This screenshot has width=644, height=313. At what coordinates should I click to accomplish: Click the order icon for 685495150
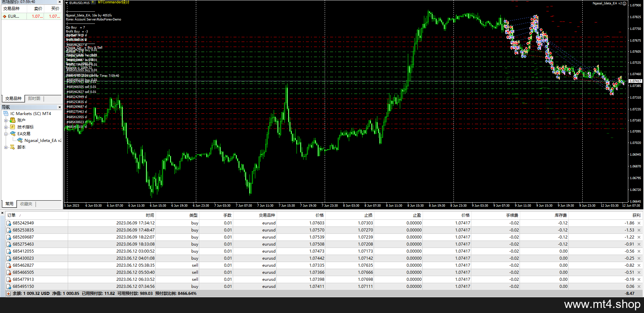(x=9, y=286)
